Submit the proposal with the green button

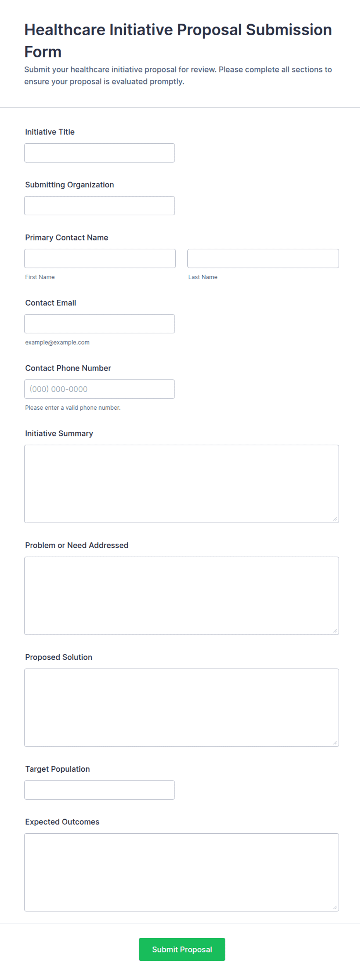click(182, 949)
